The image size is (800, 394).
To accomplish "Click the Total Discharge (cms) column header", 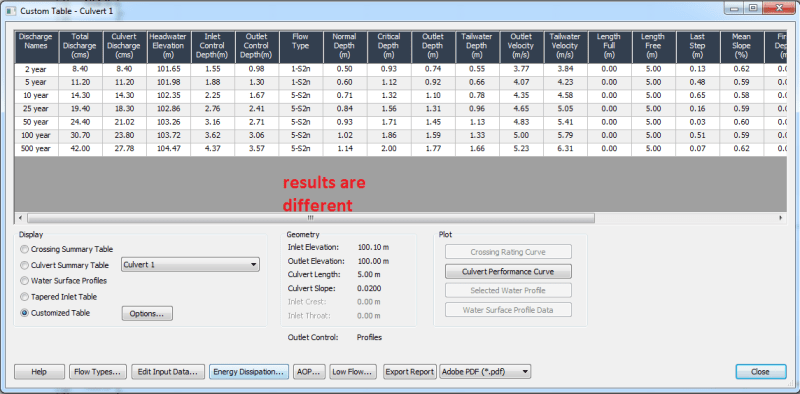I will (81, 47).
